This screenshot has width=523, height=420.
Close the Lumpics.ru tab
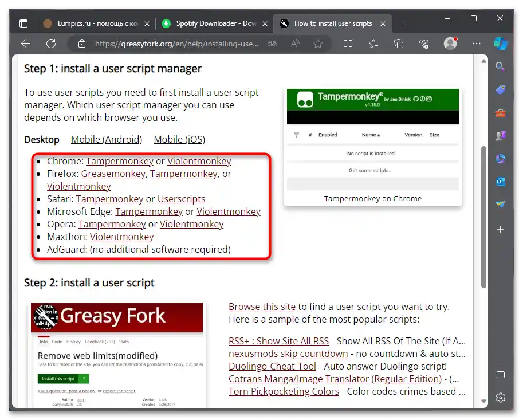click(147, 23)
